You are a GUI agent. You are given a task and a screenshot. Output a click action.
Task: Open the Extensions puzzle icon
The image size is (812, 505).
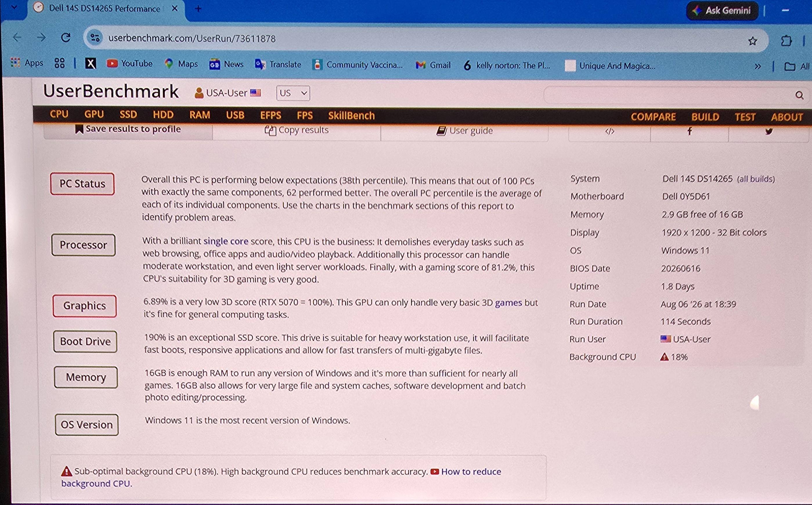(786, 41)
